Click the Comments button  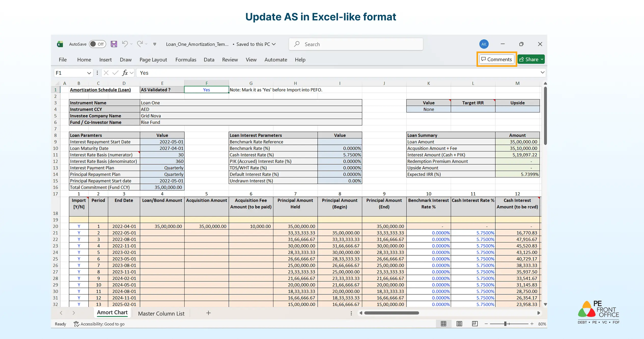(x=497, y=59)
